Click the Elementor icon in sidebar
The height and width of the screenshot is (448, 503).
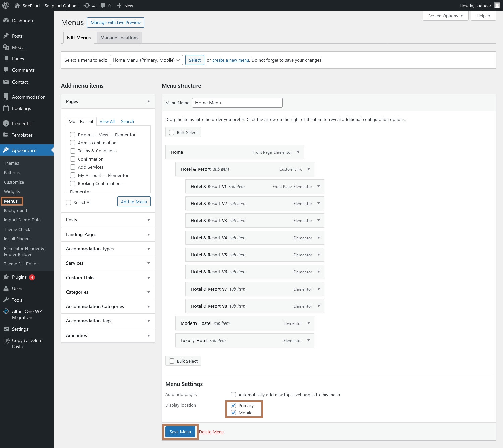pos(6,123)
